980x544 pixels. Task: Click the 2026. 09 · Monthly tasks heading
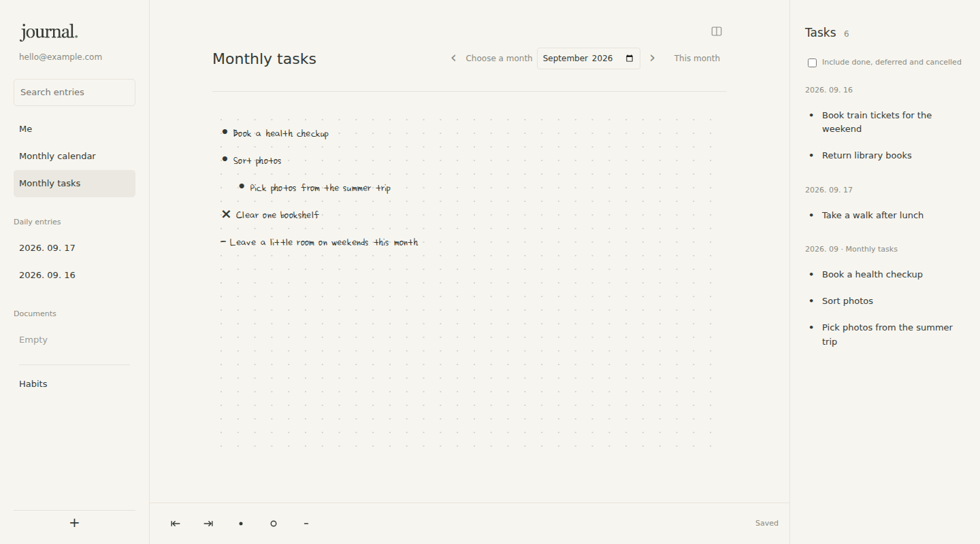coord(851,250)
